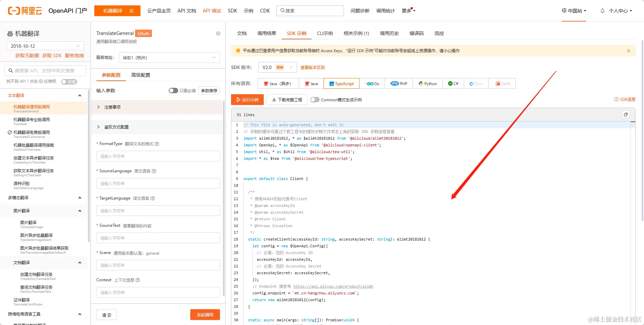Click the search magnifier icon in top bar
Screen dimensions: 644x325
click(x=283, y=10)
